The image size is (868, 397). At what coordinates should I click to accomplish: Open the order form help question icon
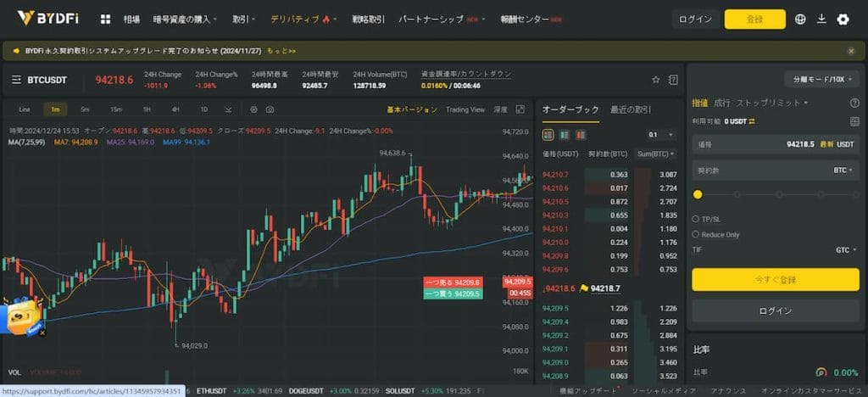[854, 103]
